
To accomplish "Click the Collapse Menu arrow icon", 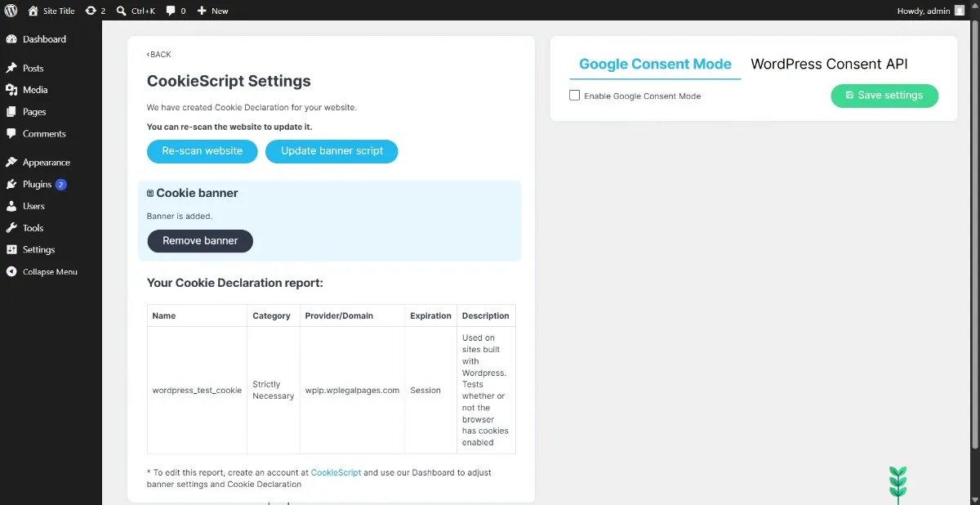I will click(11, 271).
